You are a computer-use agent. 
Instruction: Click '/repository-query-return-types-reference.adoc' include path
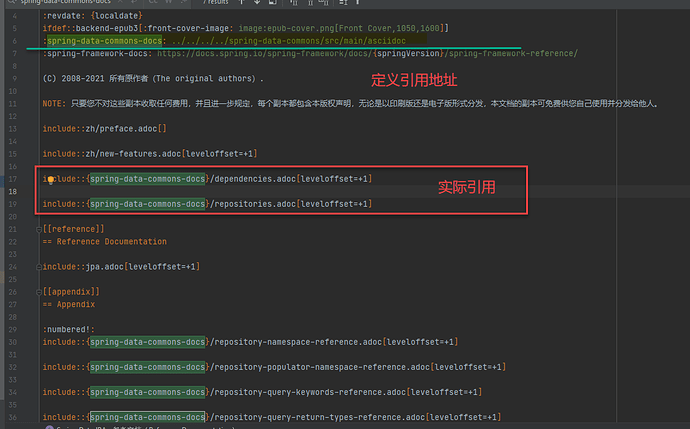tap(317, 417)
